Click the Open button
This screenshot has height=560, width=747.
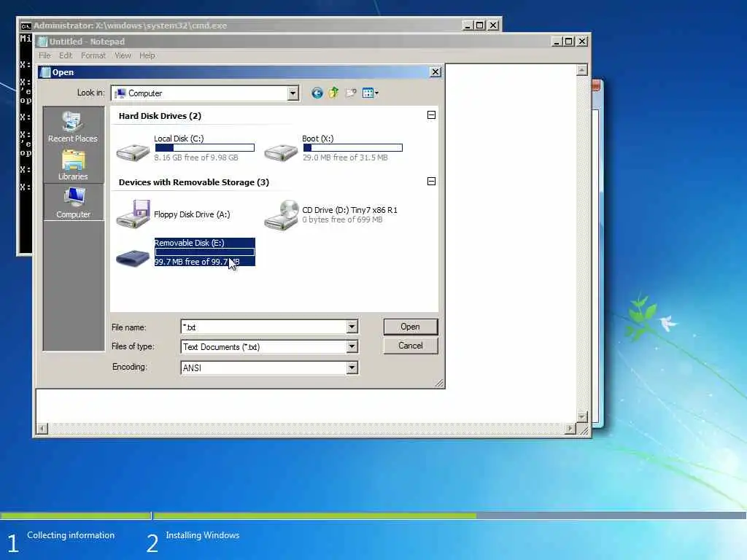point(410,327)
